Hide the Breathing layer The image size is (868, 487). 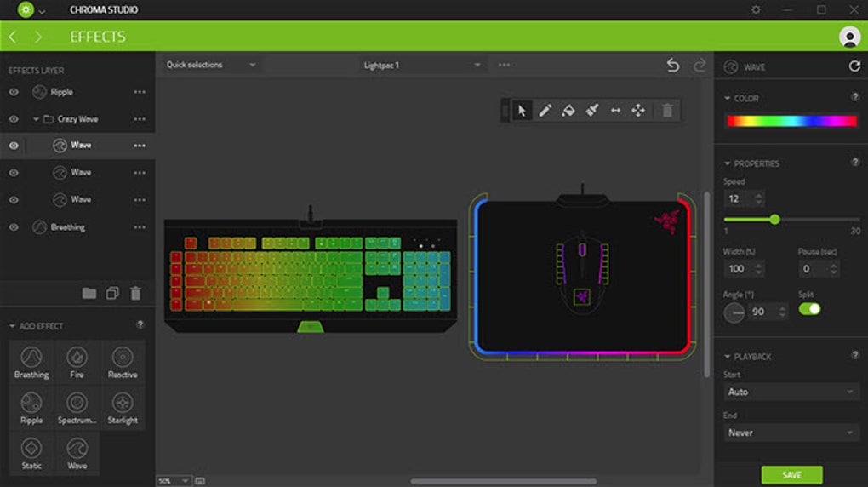tap(14, 227)
